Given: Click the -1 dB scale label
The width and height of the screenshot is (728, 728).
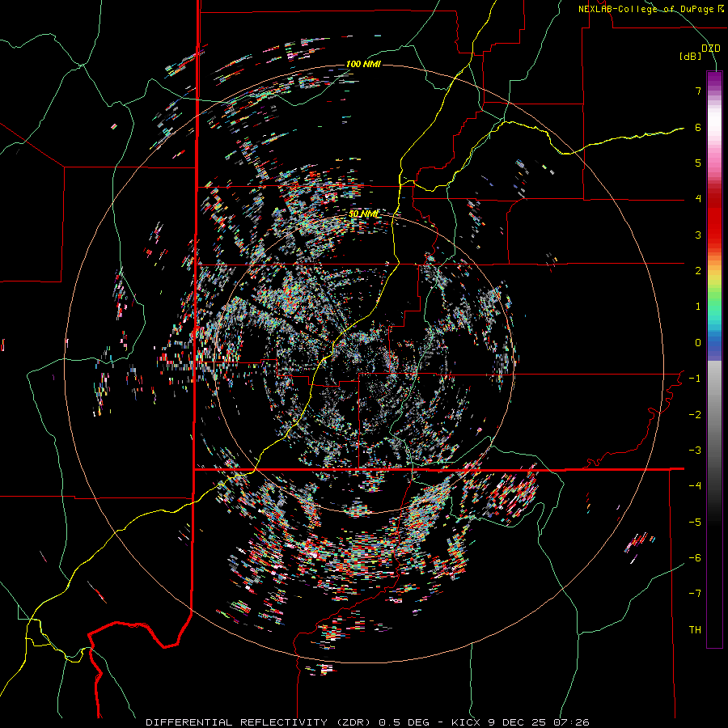Looking at the screenshot, I should click(695, 379).
